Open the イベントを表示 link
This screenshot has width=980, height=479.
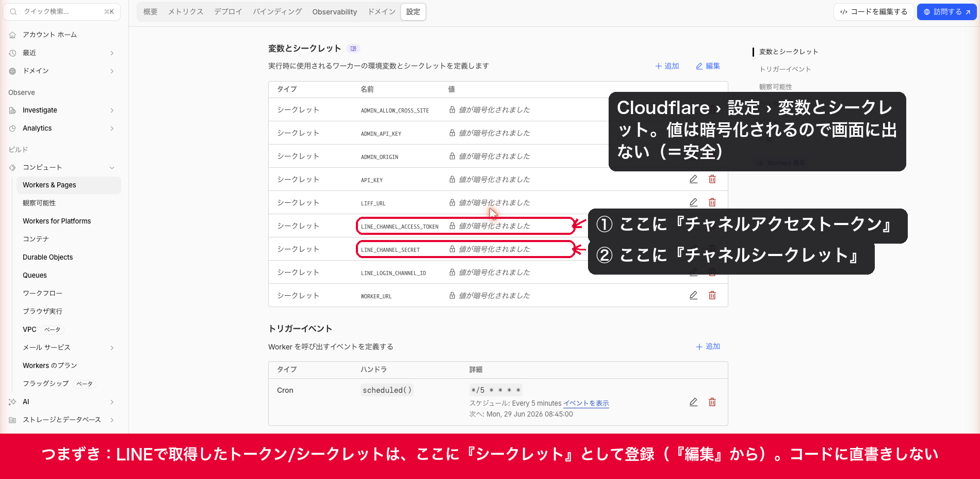tap(586, 403)
